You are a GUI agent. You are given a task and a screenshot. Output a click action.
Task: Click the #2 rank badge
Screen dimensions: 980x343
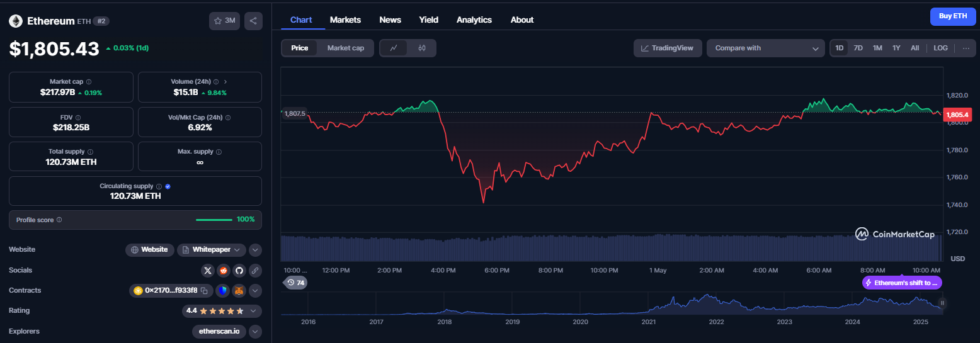[x=101, y=21]
